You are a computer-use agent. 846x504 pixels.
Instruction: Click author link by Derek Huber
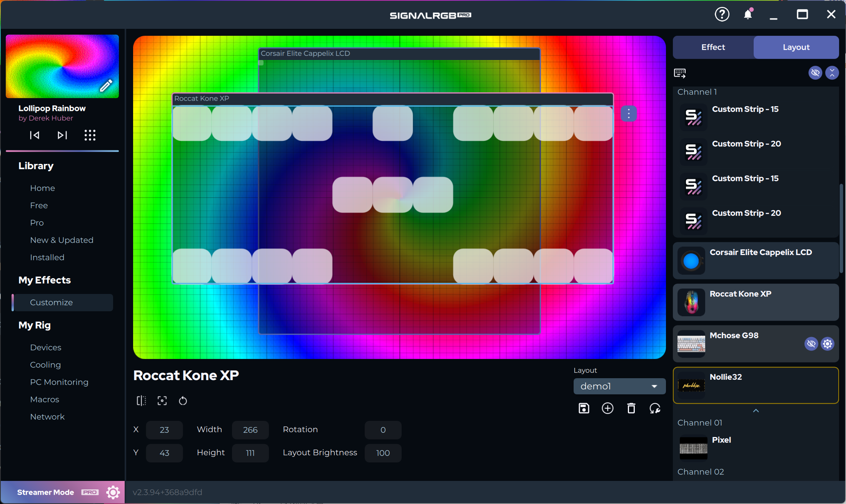coord(46,118)
